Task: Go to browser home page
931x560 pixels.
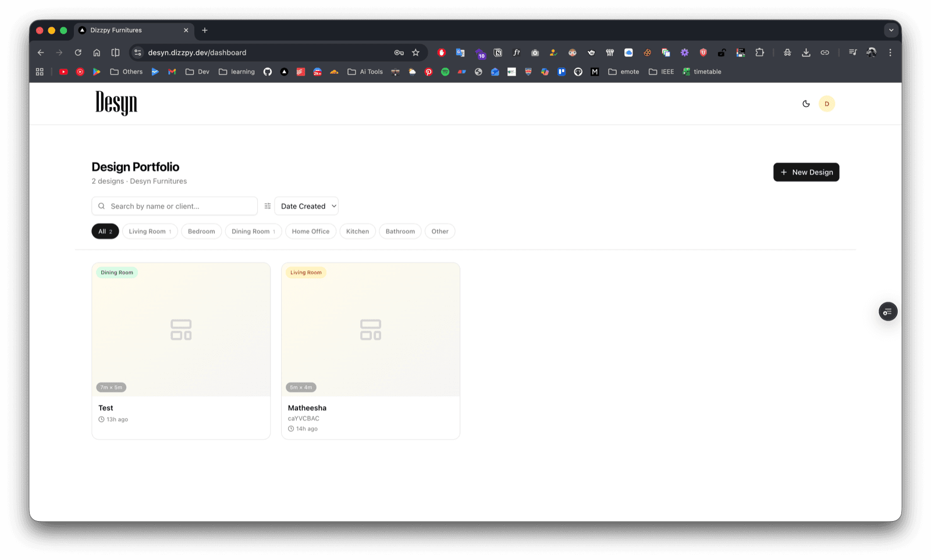Action: [97, 52]
